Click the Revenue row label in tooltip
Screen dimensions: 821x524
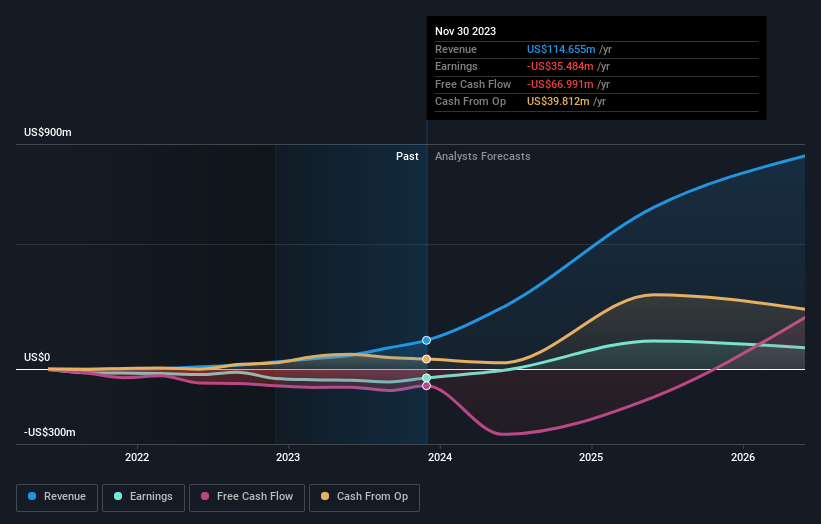[x=456, y=49]
